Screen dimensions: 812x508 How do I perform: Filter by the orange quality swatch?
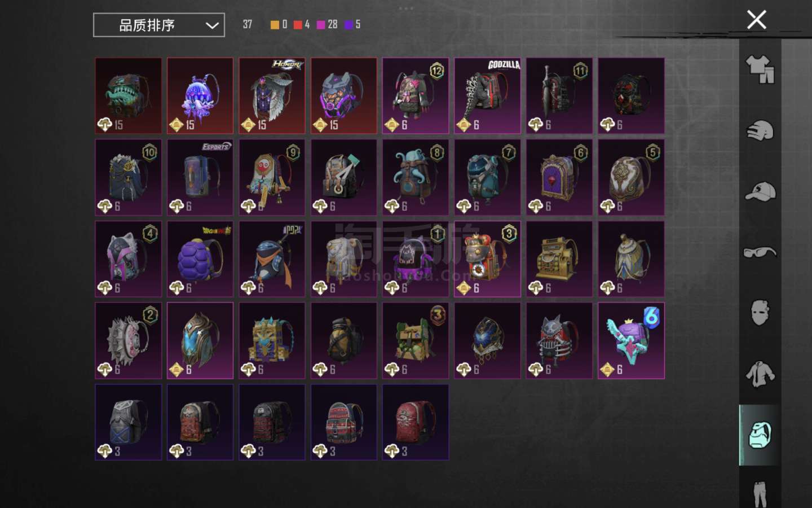[x=275, y=25]
